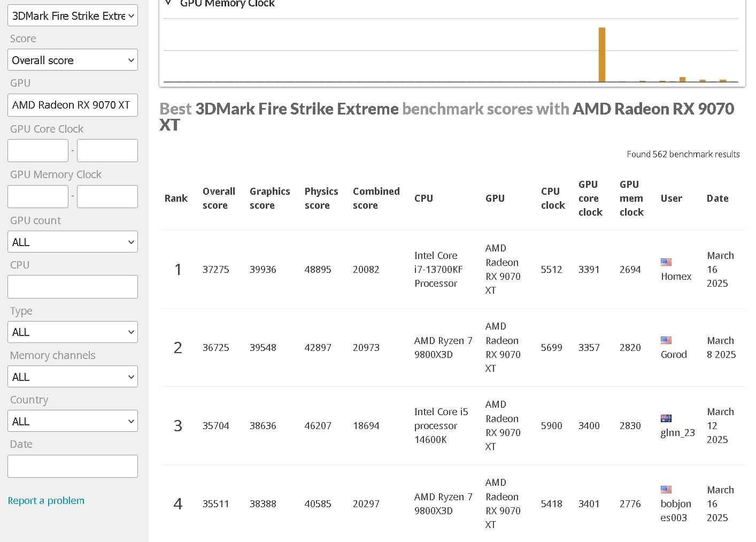The image size is (756, 542).
Task: Collapse the GPU Memory Clock chart section
Action: pyautogui.click(x=168, y=3)
